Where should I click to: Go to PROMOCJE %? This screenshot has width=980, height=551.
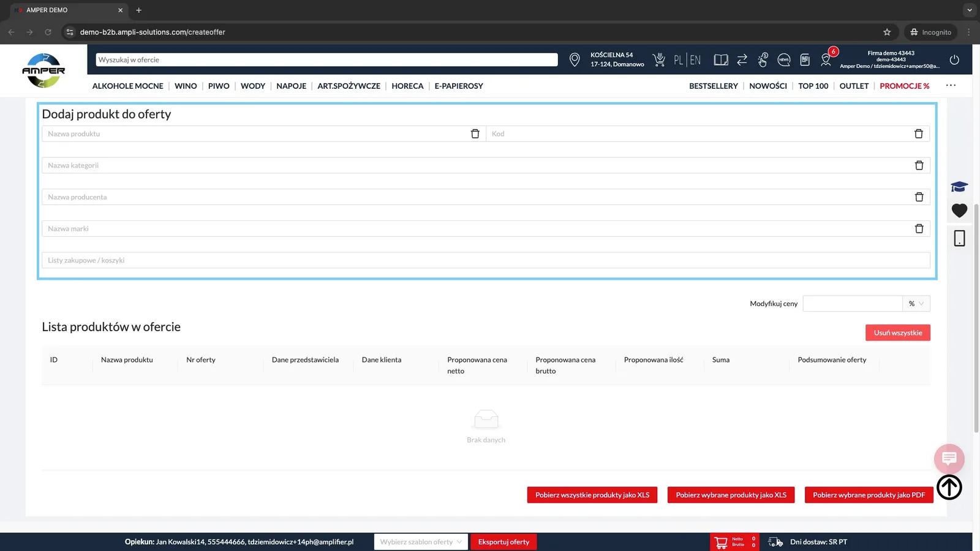905,86
